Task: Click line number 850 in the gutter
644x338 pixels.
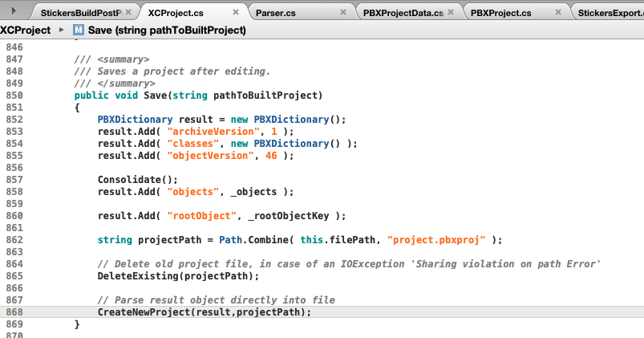Action: [x=14, y=96]
